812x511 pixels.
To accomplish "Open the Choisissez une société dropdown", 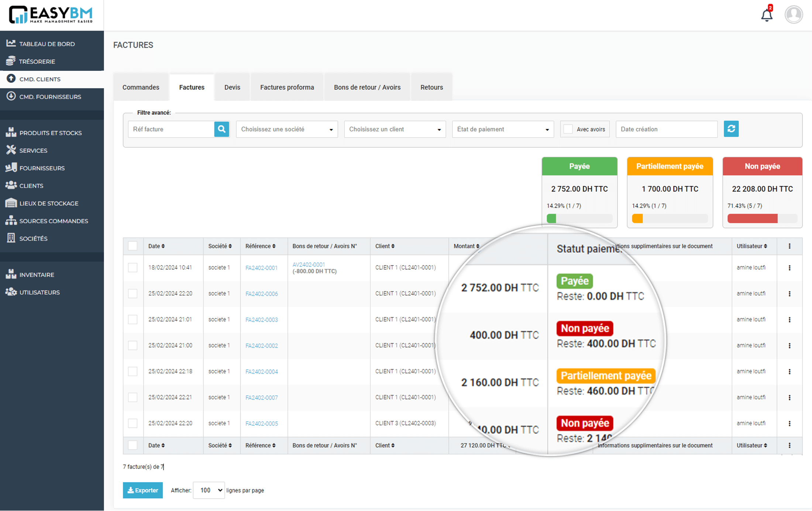I will click(287, 129).
